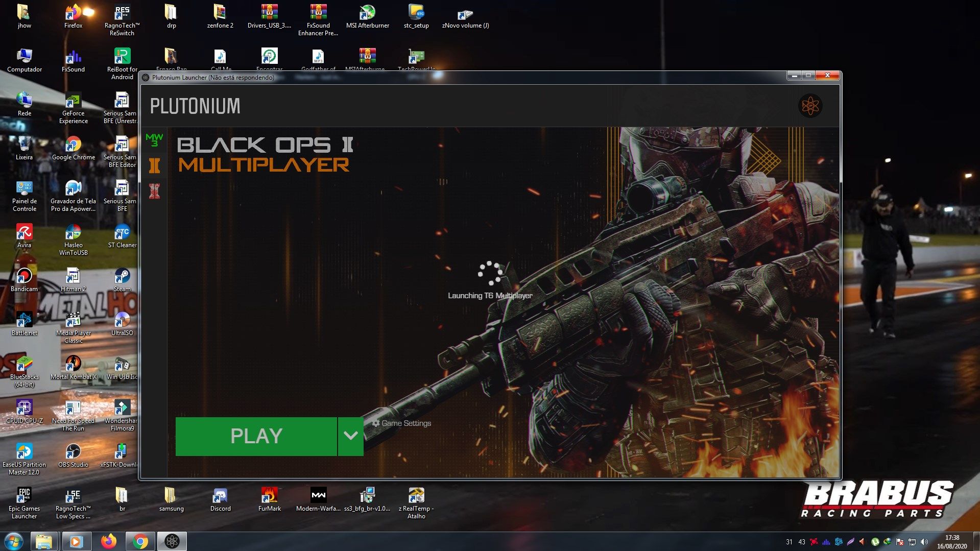Open FxSound Enhancer Pre archive
Image resolution: width=980 pixels, height=551 pixels.
pyautogui.click(x=318, y=20)
